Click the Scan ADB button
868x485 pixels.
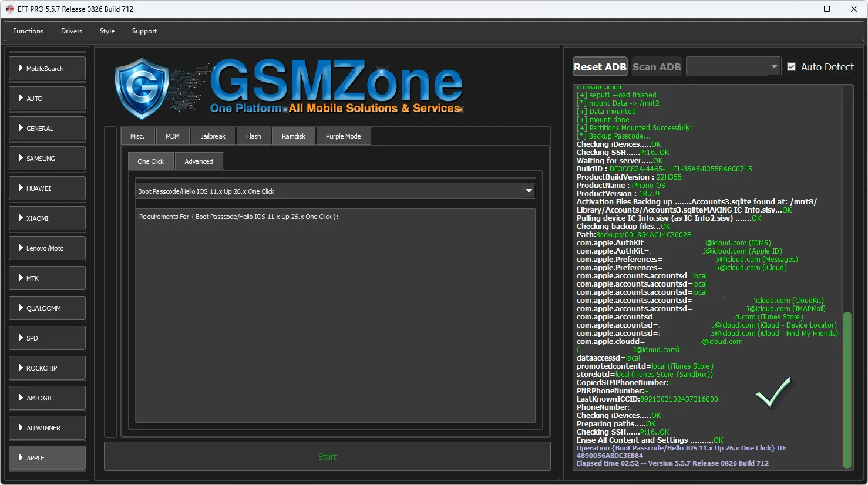657,67
